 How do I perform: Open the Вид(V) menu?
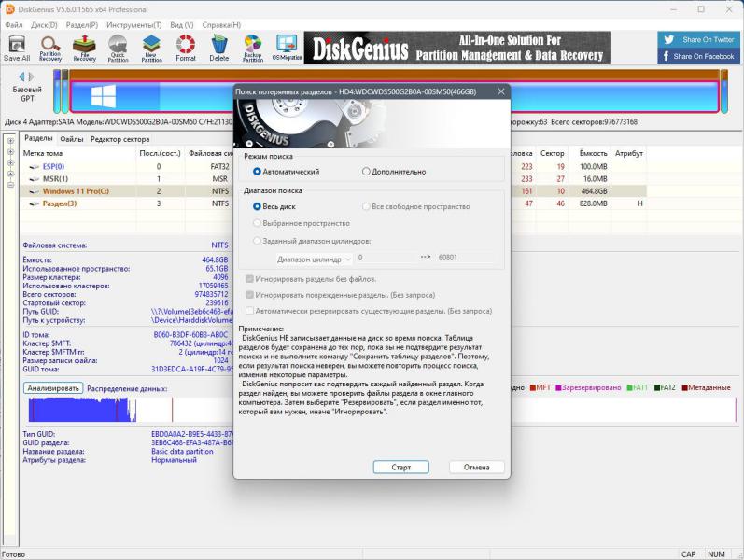point(182,24)
